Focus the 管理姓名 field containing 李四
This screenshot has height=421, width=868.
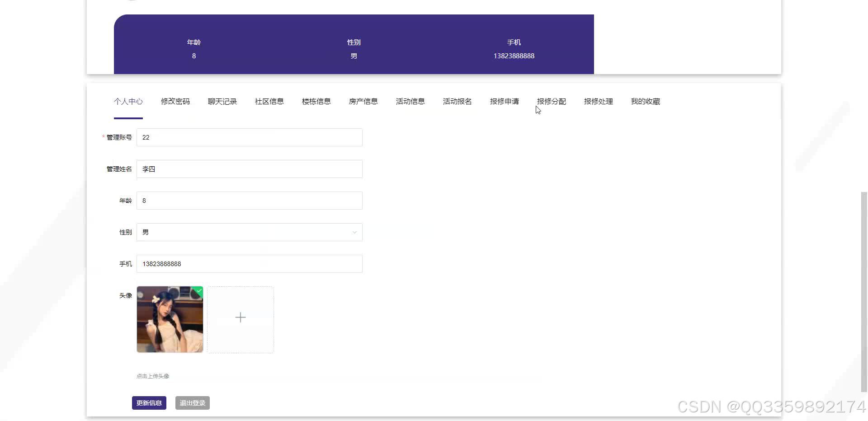250,169
